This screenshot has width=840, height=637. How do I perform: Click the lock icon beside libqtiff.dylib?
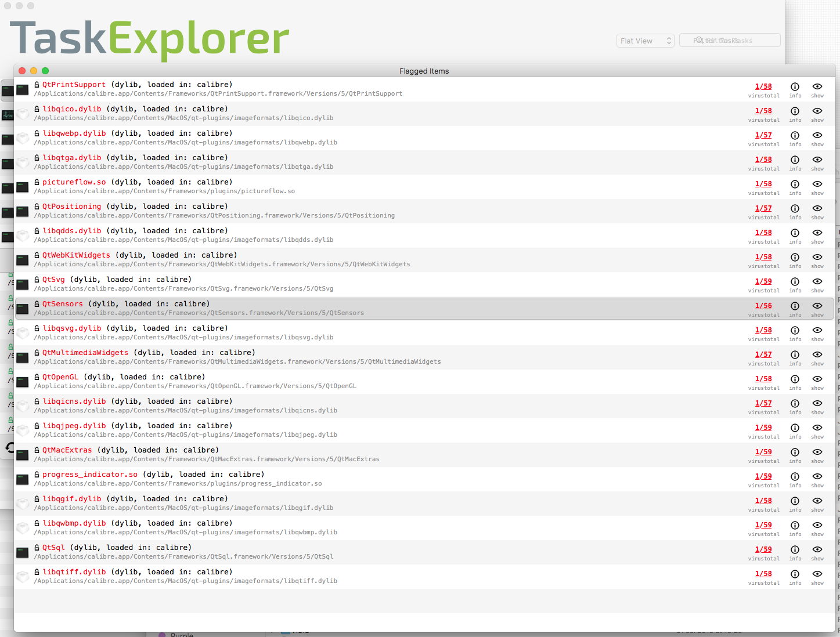37,571
